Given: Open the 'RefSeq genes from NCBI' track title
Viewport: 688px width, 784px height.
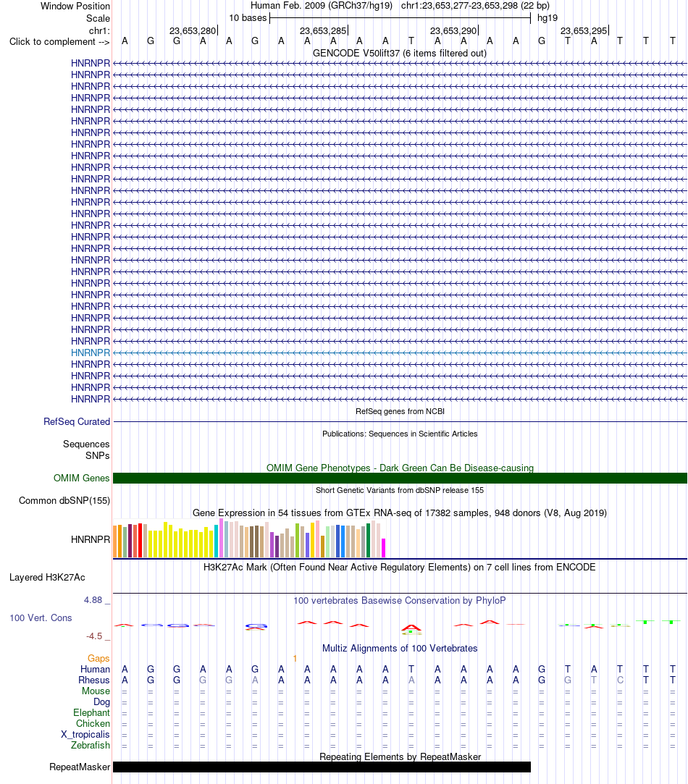Looking at the screenshot, I should pos(400,411).
